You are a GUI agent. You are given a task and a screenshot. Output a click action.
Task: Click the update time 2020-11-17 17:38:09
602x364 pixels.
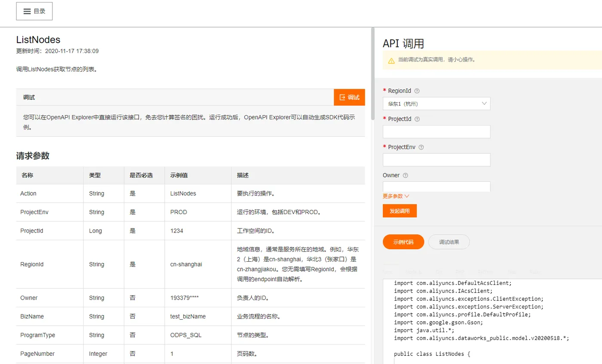(72, 51)
